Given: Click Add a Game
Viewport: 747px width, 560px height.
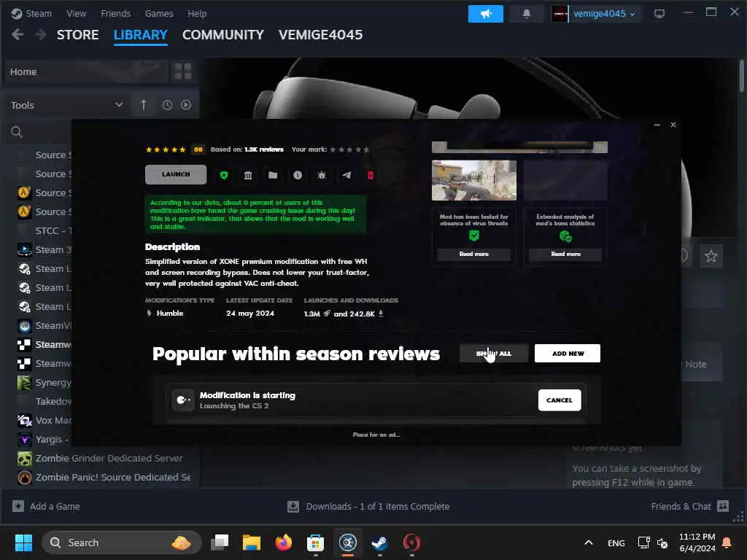Looking at the screenshot, I should coord(46,506).
